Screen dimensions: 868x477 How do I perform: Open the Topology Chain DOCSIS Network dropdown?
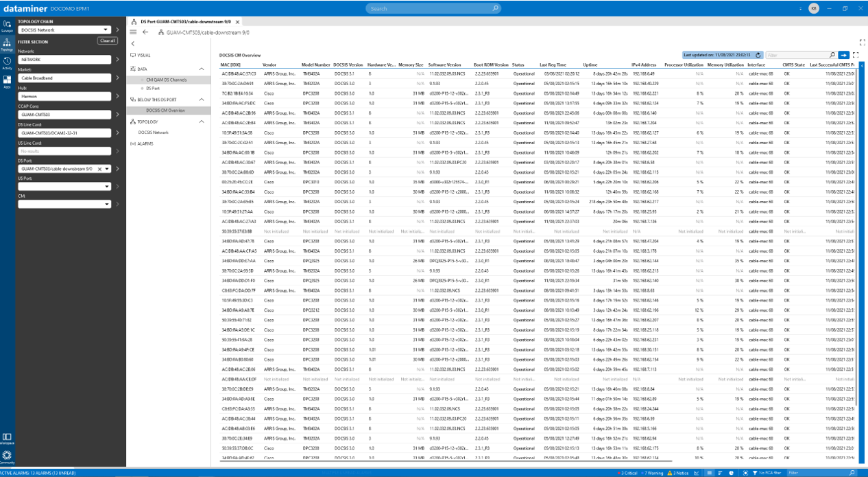pos(64,30)
